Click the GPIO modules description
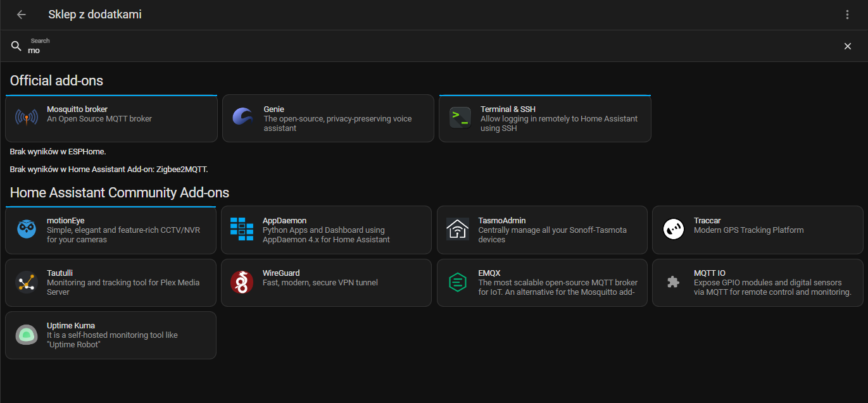868x403 pixels. coord(772,287)
